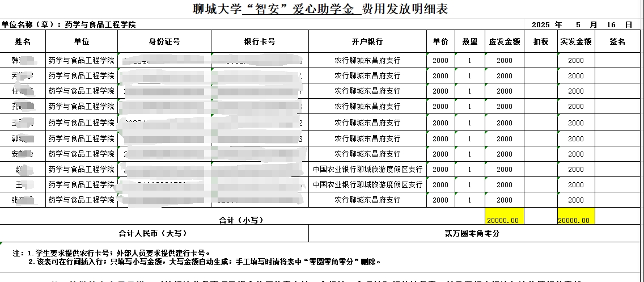This screenshot has width=644, height=282.
Task: Click the year 2025 in the date row
Action: coord(541,25)
